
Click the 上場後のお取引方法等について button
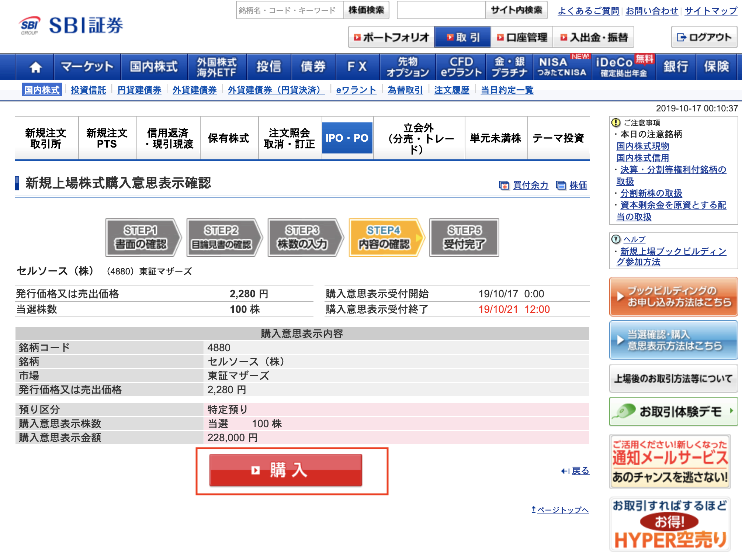(673, 378)
